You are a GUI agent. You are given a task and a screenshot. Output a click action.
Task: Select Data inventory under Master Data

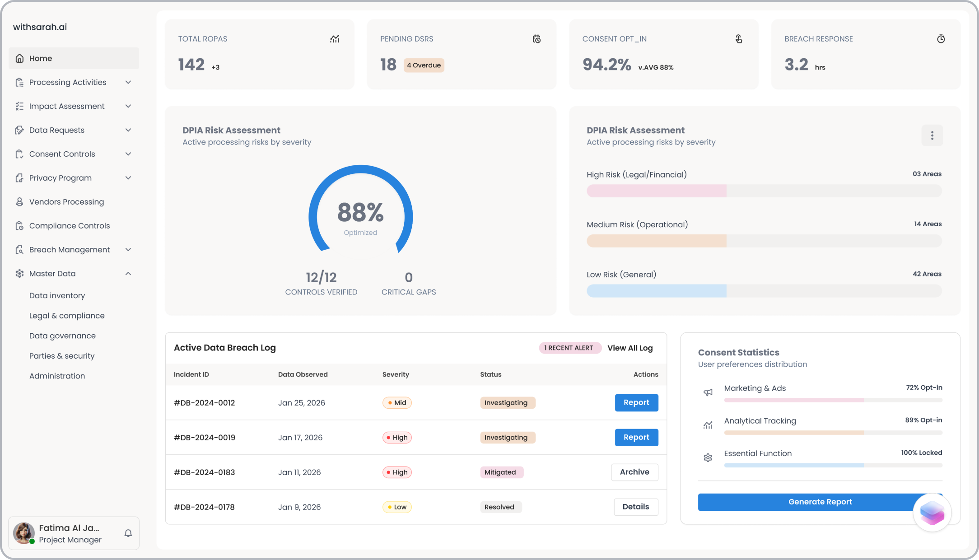pyautogui.click(x=57, y=295)
